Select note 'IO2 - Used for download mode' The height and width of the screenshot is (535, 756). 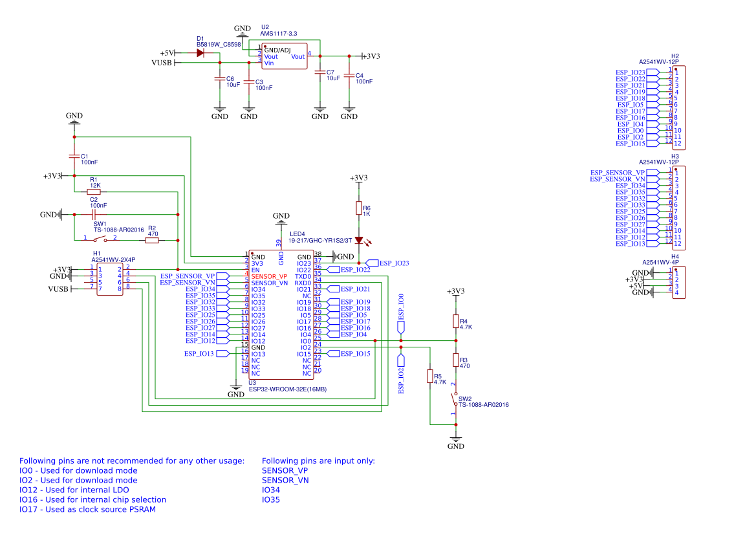[x=78, y=481]
